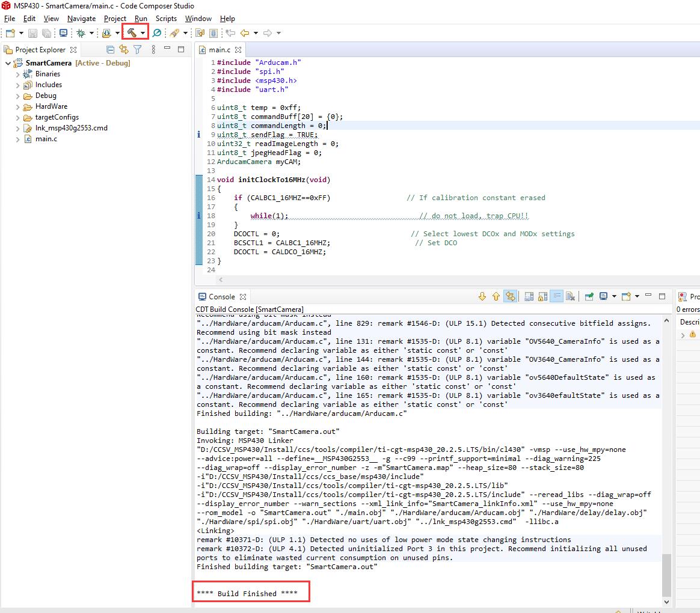Open the terminal monitor toolbar icon
The height and width of the screenshot is (613, 700).
pos(63,33)
